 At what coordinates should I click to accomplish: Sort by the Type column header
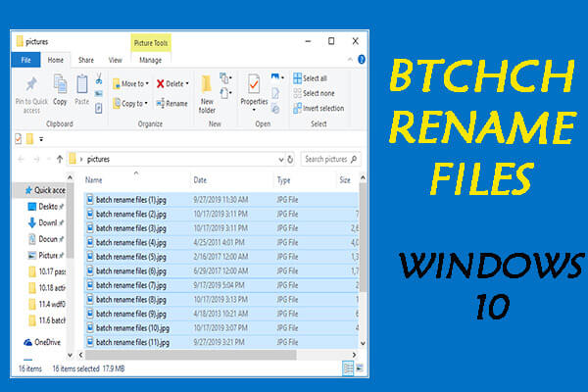coord(284,180)
